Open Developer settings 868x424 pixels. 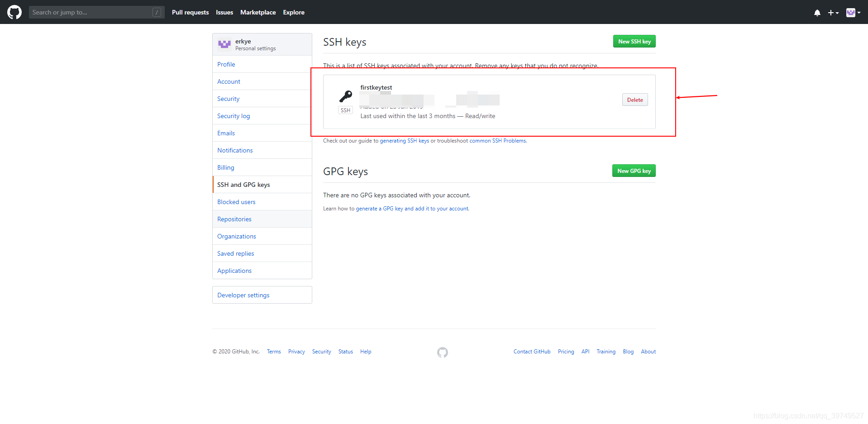click(x=262, y=295)
